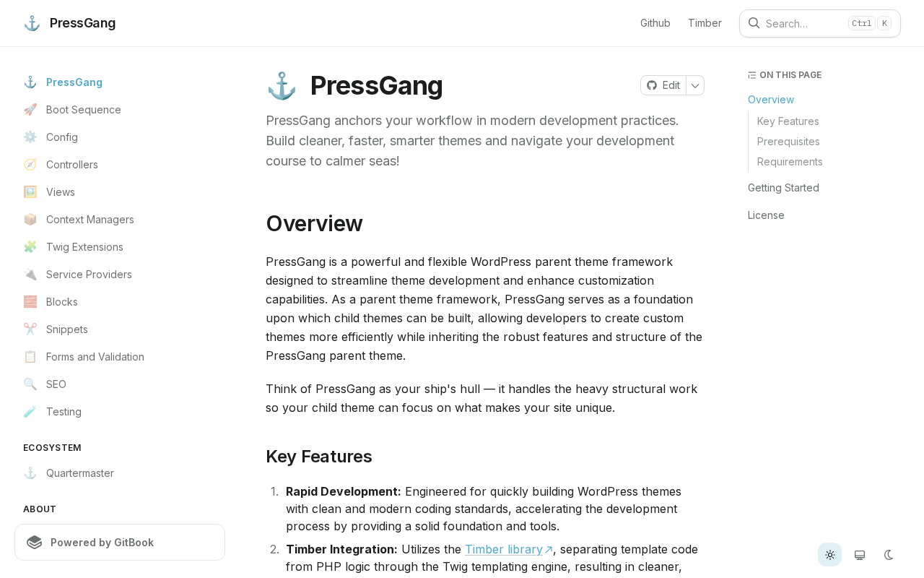Open Github from the top navigation
The width and height of the screenshot is (924, 578).
tap(655, 23)
